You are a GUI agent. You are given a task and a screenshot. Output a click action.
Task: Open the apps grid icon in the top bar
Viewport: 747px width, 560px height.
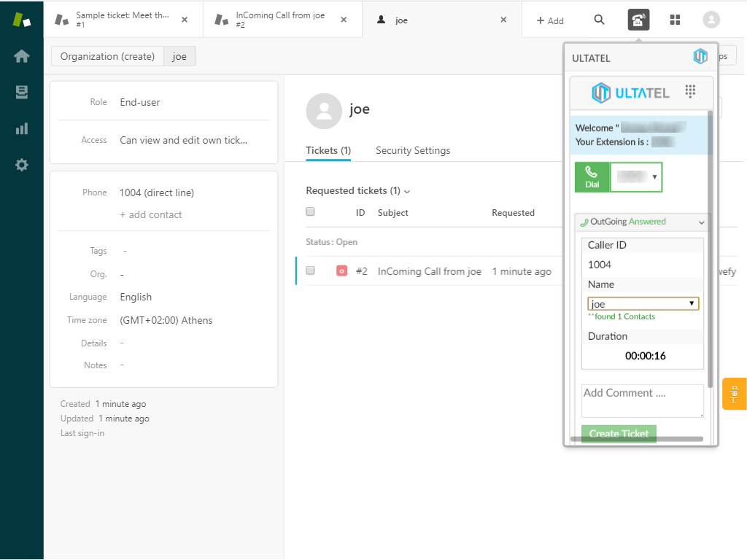coord(675,20)
